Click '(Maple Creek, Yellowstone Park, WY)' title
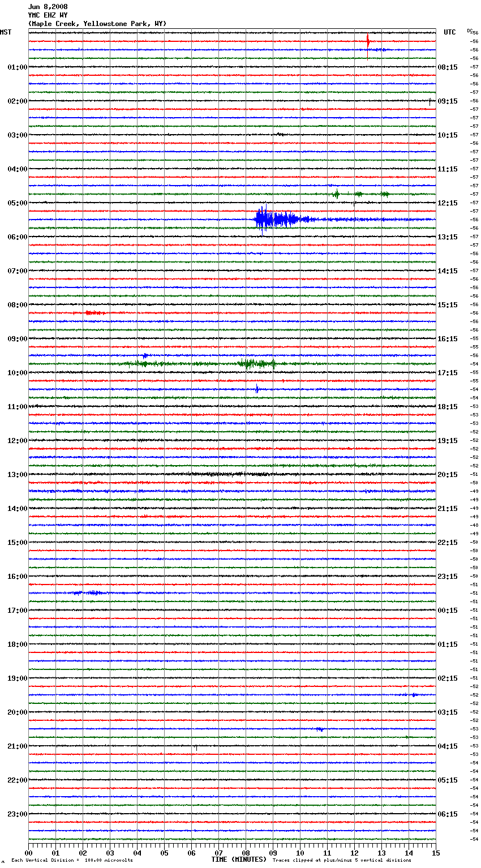The image size is (481, 868). (x=97, y=24)
